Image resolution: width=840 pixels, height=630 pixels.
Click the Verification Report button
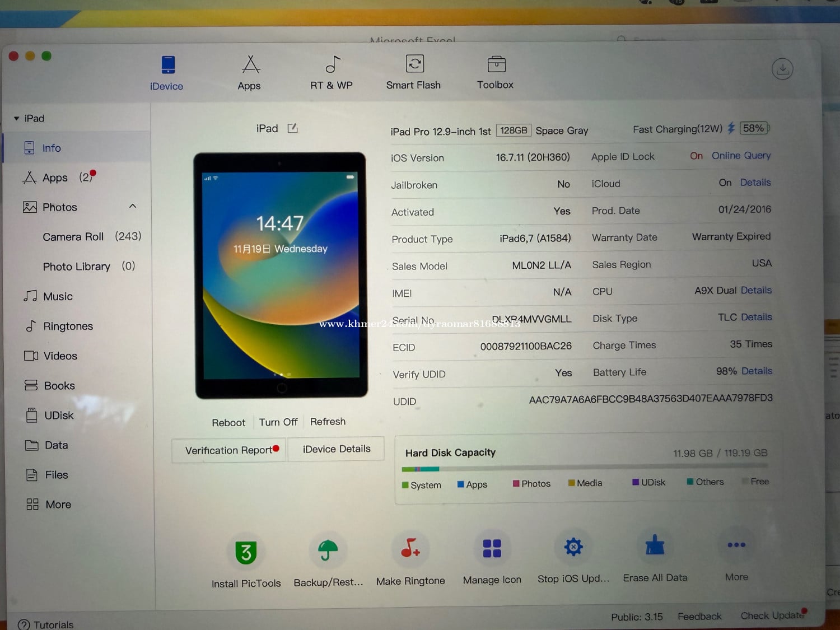(229, 450)
